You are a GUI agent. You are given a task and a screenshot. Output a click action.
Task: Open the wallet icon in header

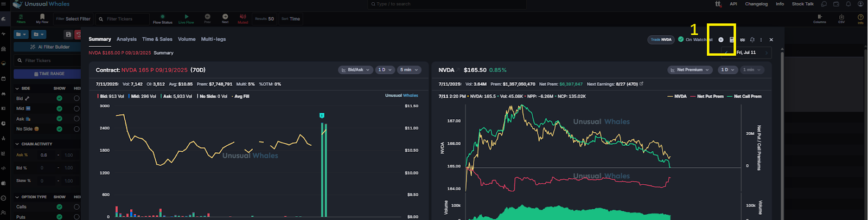click(836, 4)
